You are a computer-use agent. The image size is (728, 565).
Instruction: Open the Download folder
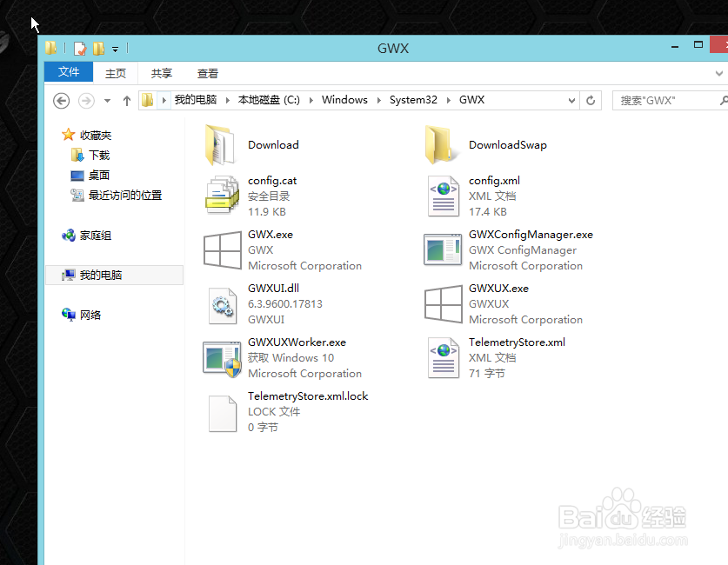[x=274, y=144]
